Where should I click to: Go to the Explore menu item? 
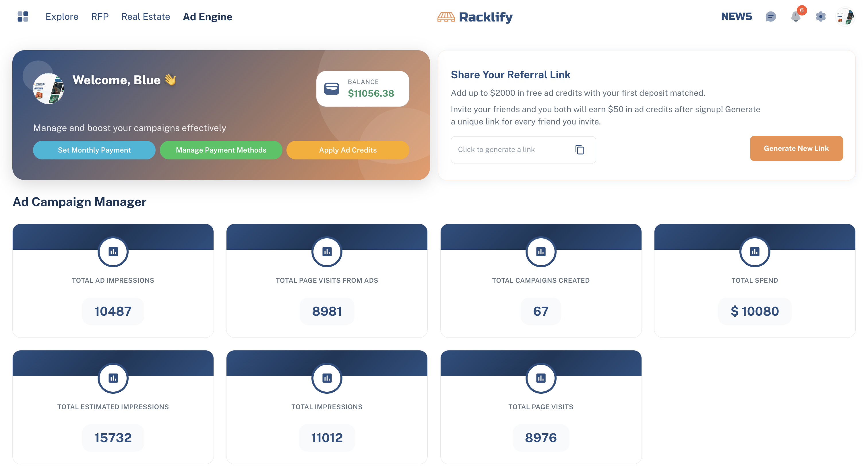pyautogui.click(x=62, y=17)
